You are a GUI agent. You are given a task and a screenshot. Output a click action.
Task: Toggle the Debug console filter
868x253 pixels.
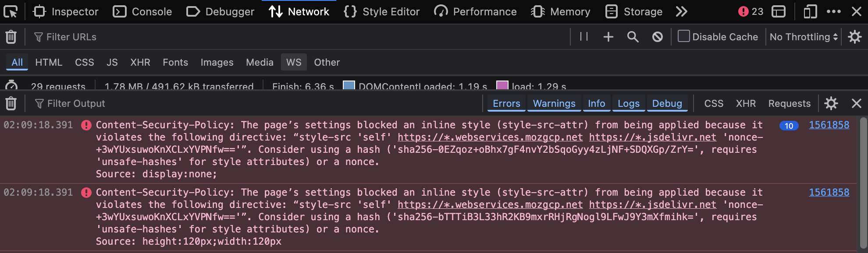pyautogui.click(x=667, y=104)
